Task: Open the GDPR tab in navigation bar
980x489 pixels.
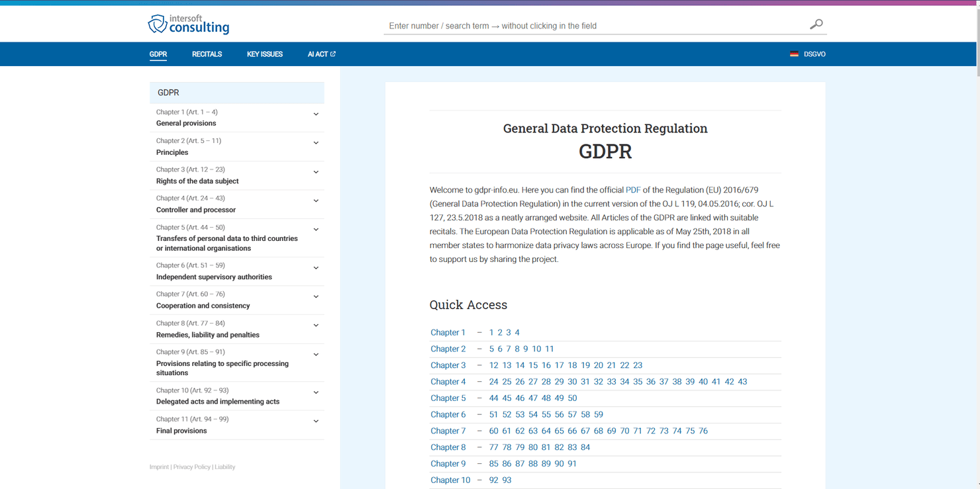Action: [x=158, y=54]
